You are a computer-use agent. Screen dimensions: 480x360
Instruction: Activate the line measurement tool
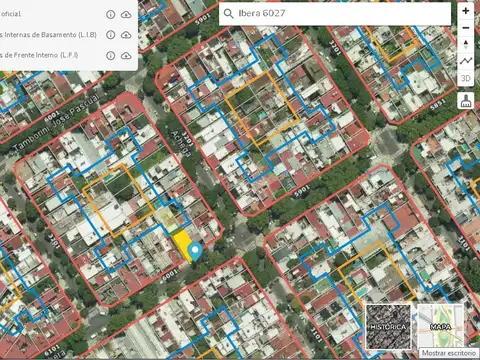point(466,61)
